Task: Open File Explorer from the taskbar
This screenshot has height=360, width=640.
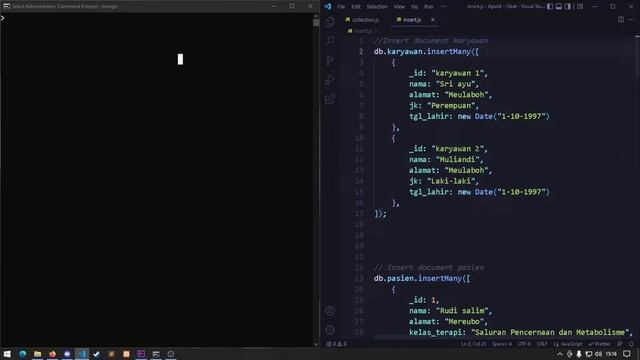Action: coord(37,354)
